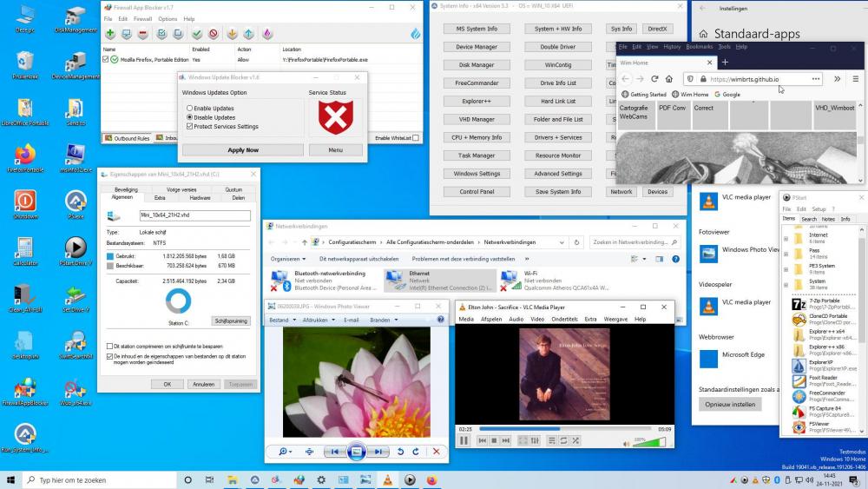
Task: Uncheck Protect Services Settings checkbox
Action: click(190, 126)
